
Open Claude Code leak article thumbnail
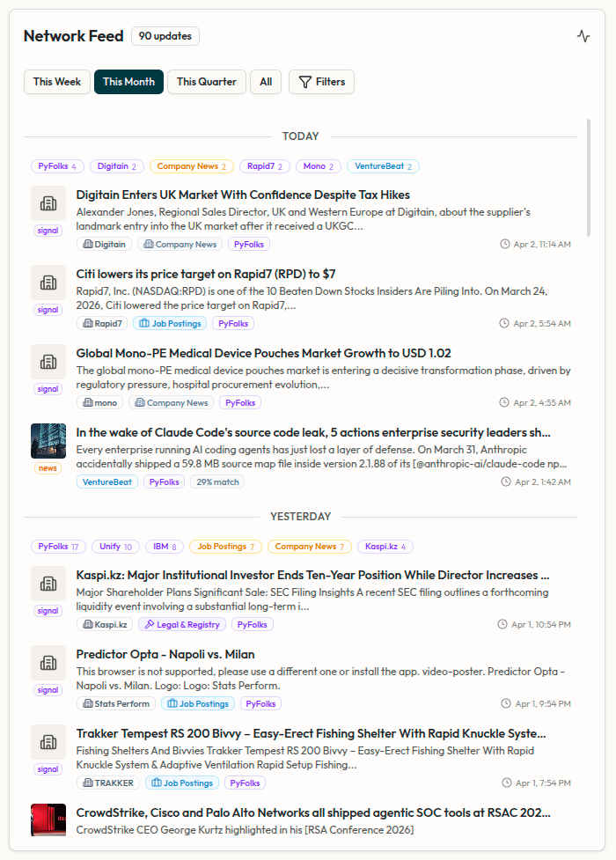point(48,441)
